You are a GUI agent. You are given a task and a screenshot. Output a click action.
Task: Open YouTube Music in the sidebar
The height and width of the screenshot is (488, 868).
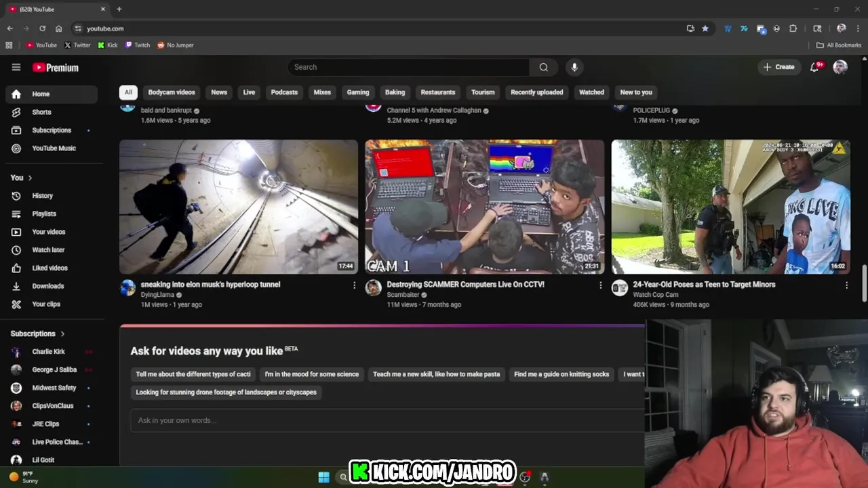pyautogui.click(x=52, y=148)
